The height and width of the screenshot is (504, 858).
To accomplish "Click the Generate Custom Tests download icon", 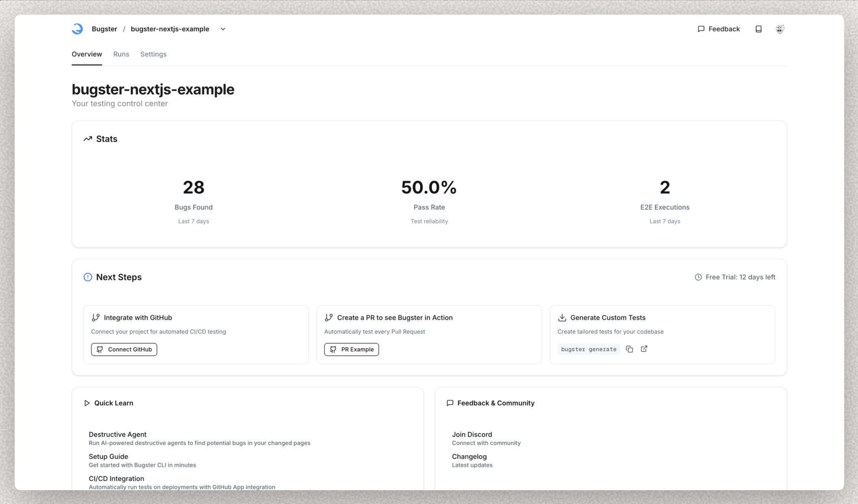I will 562,317.
